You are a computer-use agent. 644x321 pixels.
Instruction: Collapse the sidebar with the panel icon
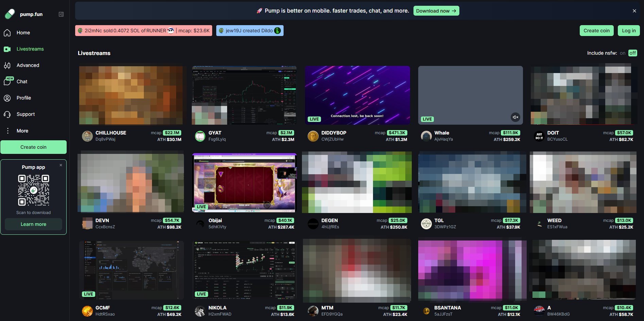tap(61, 14)
